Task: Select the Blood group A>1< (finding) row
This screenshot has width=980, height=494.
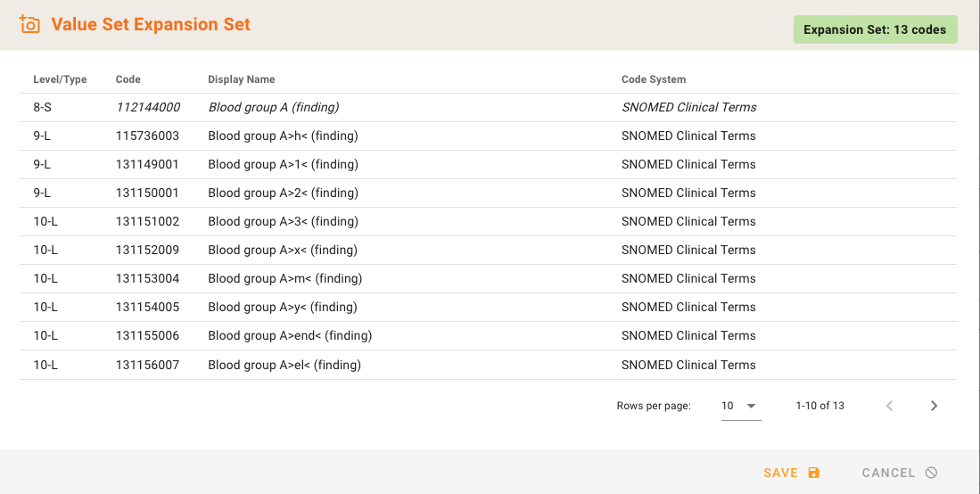Action: tap(283, 164)
